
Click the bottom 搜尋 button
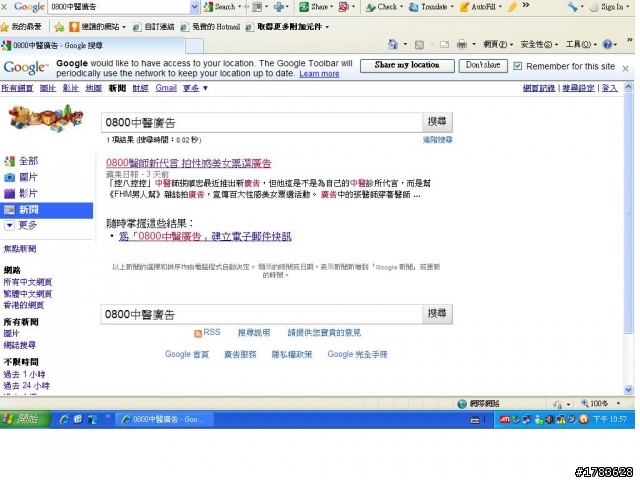tap(437, 313)
